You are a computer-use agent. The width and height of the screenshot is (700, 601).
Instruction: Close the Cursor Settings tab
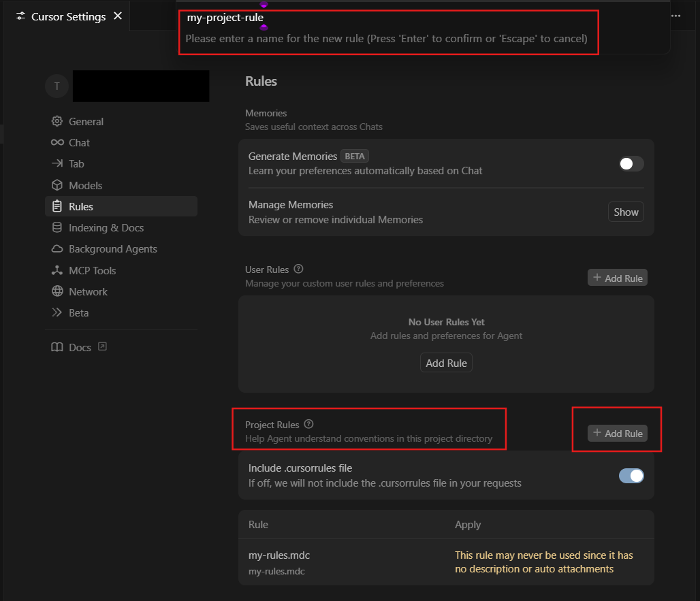(118, 16)
